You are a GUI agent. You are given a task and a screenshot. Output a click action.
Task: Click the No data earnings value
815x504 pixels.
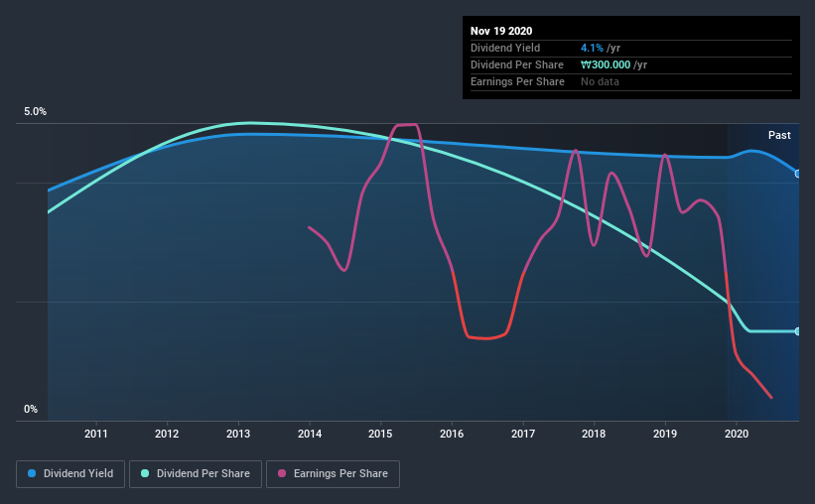click(600, 81)
